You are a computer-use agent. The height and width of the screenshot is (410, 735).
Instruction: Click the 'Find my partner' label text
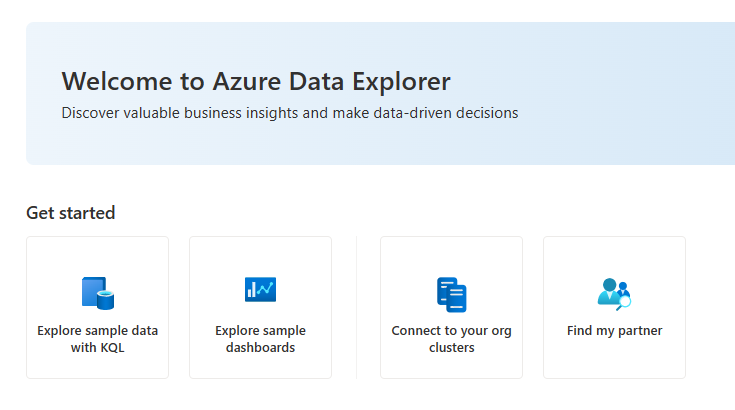(615, 331)
